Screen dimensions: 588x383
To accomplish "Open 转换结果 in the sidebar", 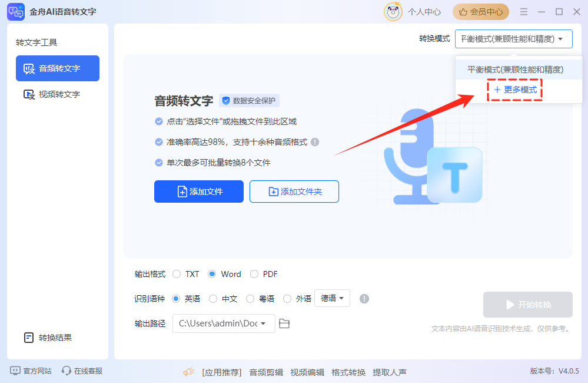I will click(x=55, y=338).
